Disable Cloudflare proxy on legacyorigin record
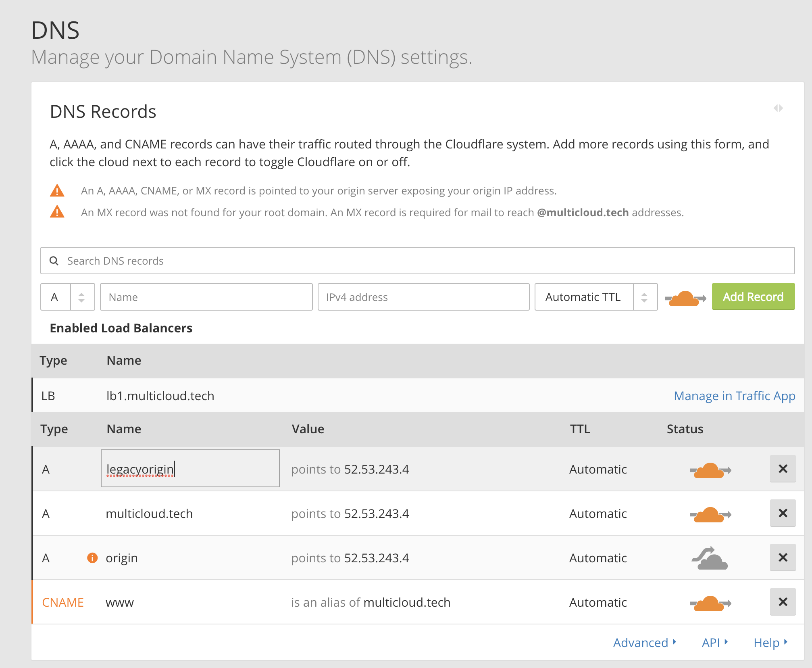This screenshot has height=668, width=812. (x=710, y=470)
